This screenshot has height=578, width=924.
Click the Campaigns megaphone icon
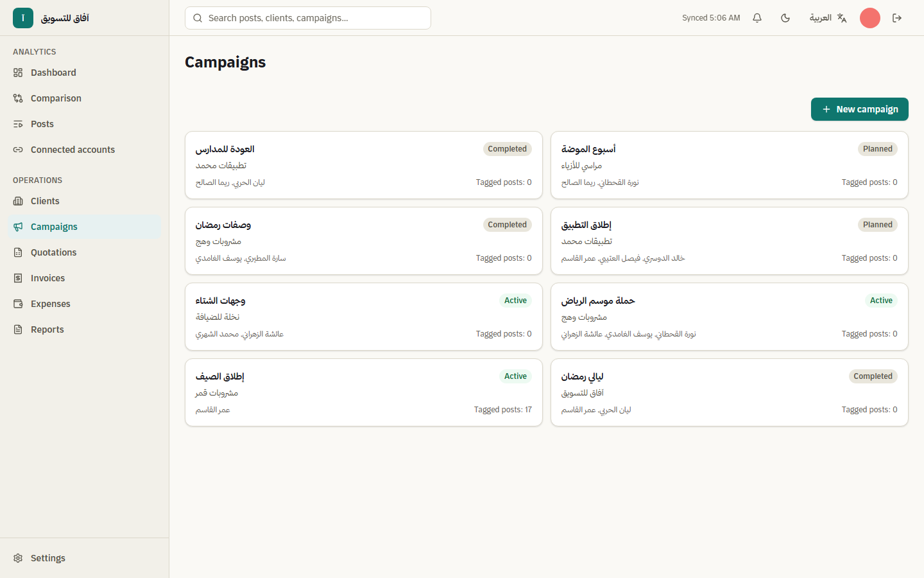point(18,227)
